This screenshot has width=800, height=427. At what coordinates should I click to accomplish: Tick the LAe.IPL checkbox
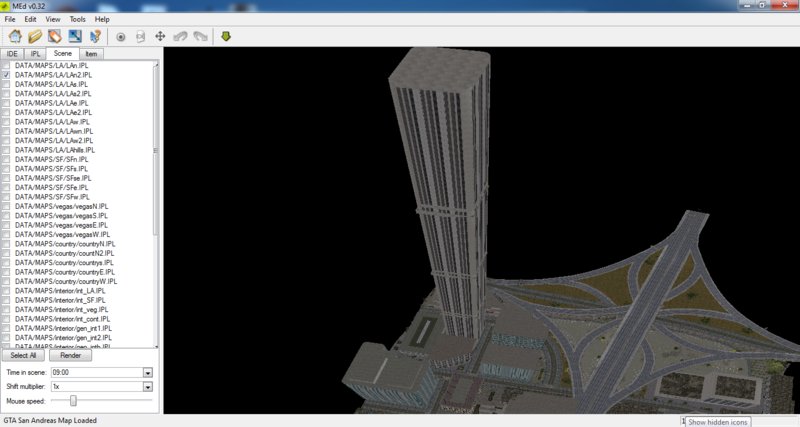(x=6, y=103)
